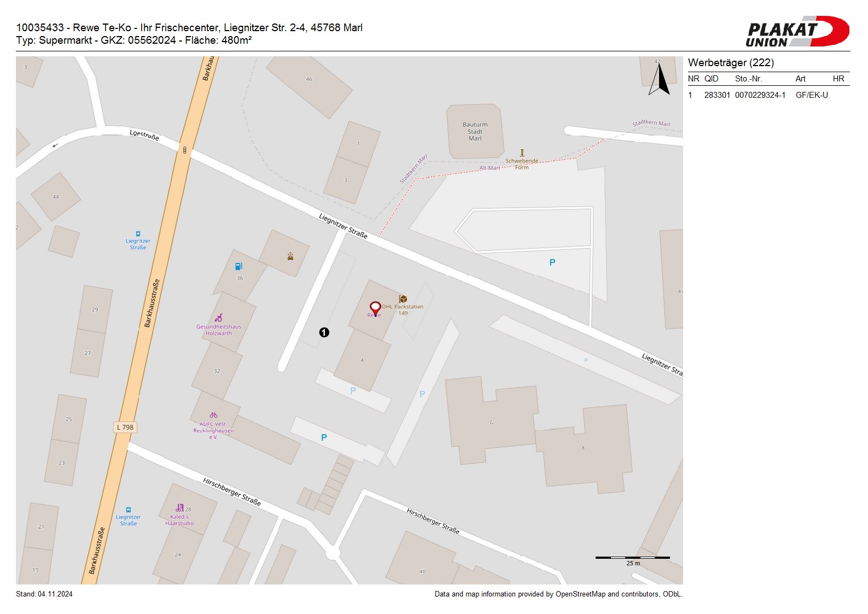The height and width of the screenshot is (614, 868).
Task: Select the bus stop icon near Kaled's Haarstudio
Action: coord(129,510)
